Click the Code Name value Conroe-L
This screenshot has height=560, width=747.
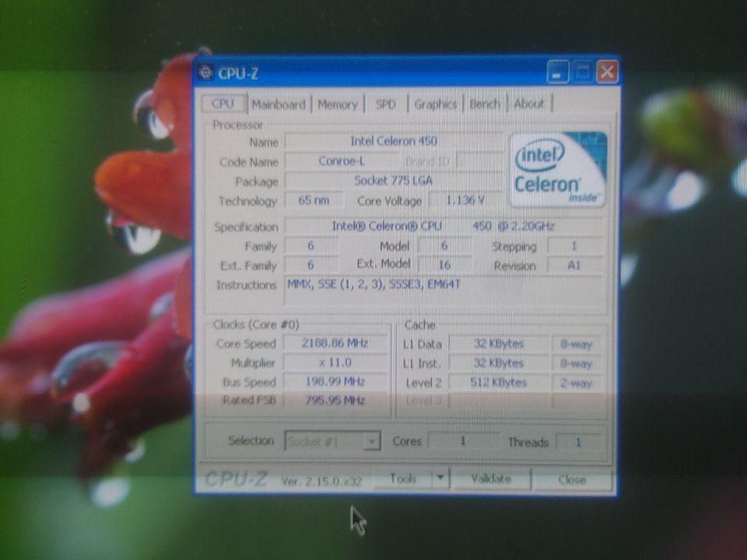tap(342, 161)
